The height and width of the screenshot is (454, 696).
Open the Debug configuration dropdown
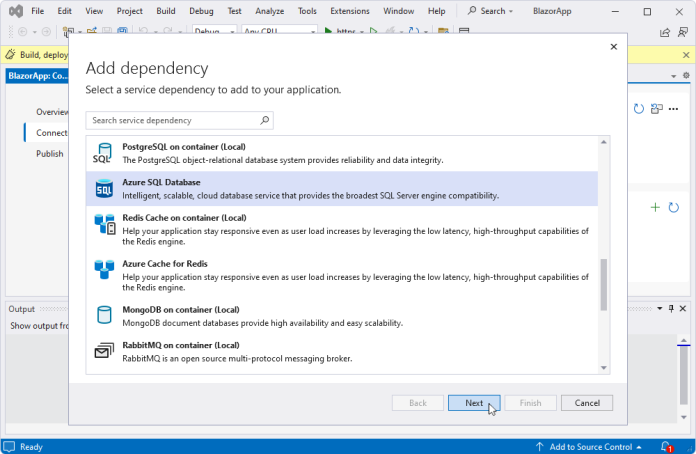pyautogui.click(x=214, y=31)
